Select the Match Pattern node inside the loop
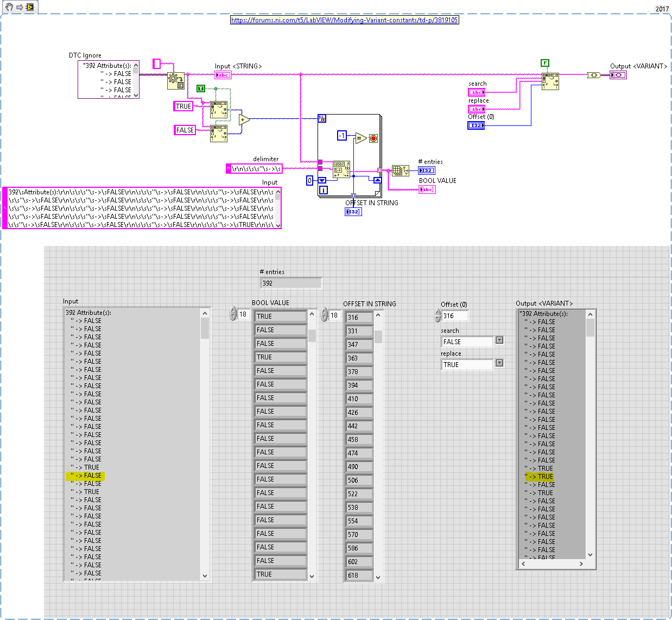The width and height of the screenshot is (672, 620). point(341,169)
